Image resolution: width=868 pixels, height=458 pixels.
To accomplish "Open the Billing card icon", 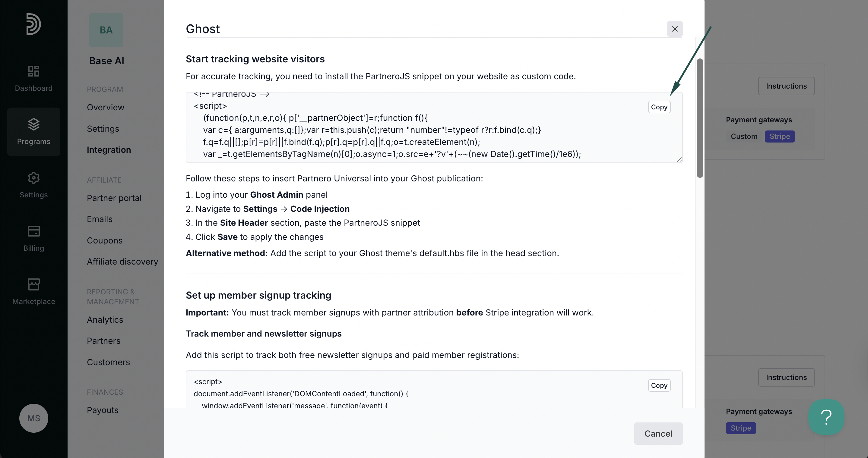I will click(34, 231).
